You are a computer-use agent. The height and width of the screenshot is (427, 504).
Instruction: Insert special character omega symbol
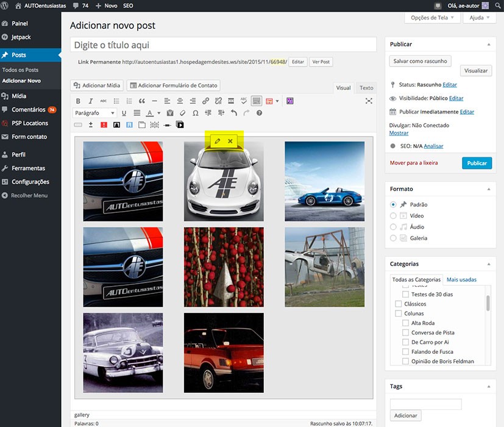[x=195, y=113]
